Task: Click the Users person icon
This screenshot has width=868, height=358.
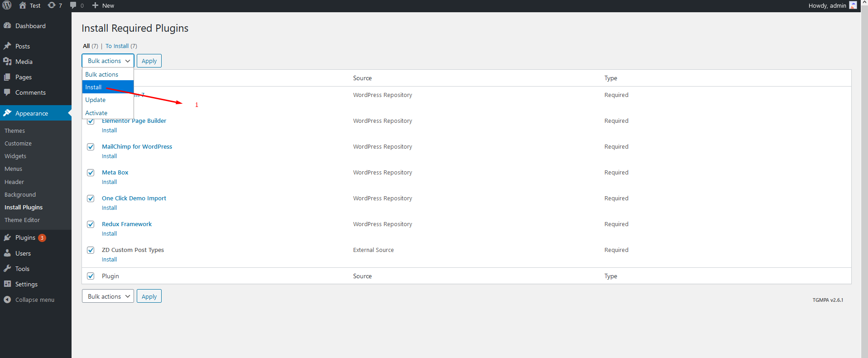Action: point(7,253)
